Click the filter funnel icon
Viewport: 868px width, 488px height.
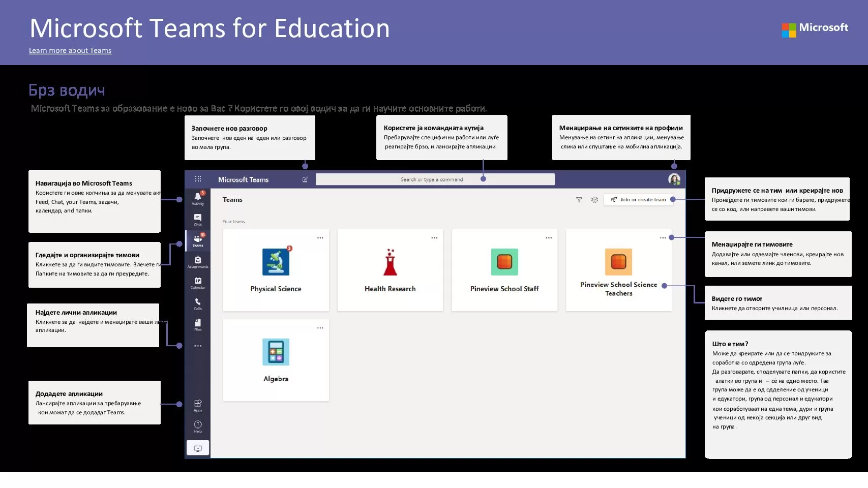click(x=579, y=200)
